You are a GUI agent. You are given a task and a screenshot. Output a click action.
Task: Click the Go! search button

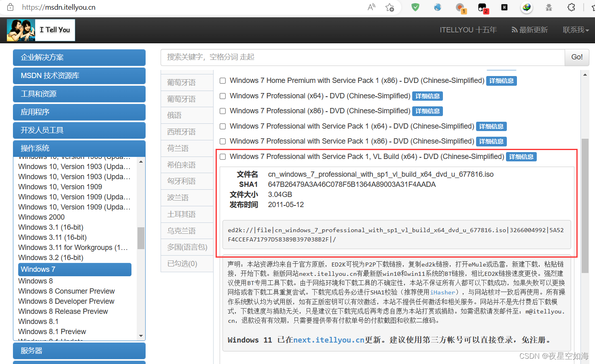pos(577,57)
